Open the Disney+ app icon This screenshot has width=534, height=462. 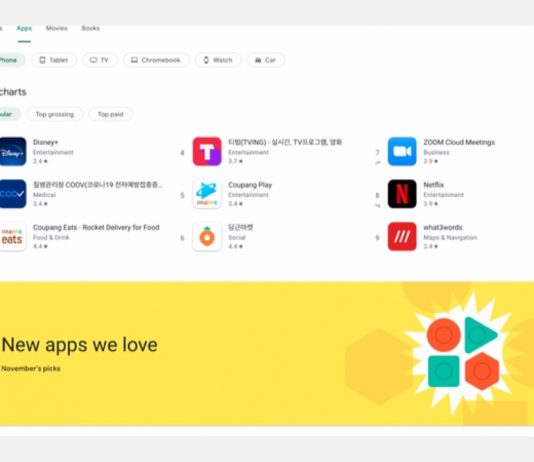(13, 152)
